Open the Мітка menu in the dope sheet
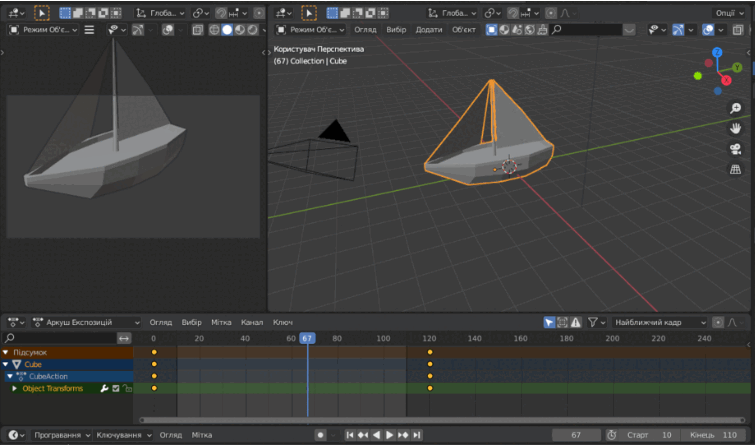 tap(221, 322)
